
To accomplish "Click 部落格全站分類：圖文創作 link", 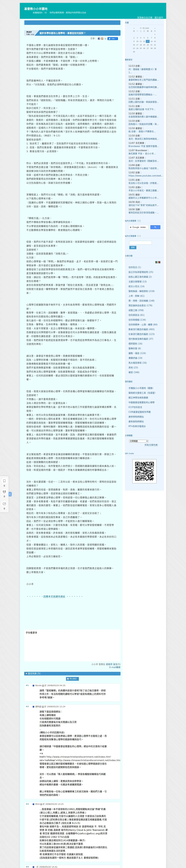I will pos(150,18).
